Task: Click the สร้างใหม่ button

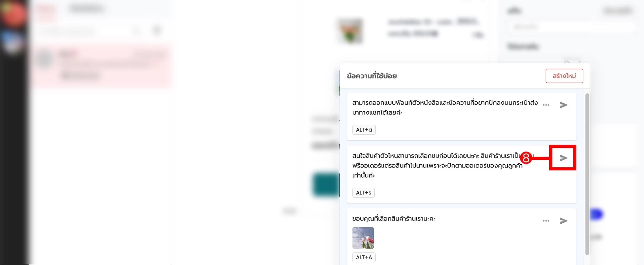Action: tap(564, 76)
